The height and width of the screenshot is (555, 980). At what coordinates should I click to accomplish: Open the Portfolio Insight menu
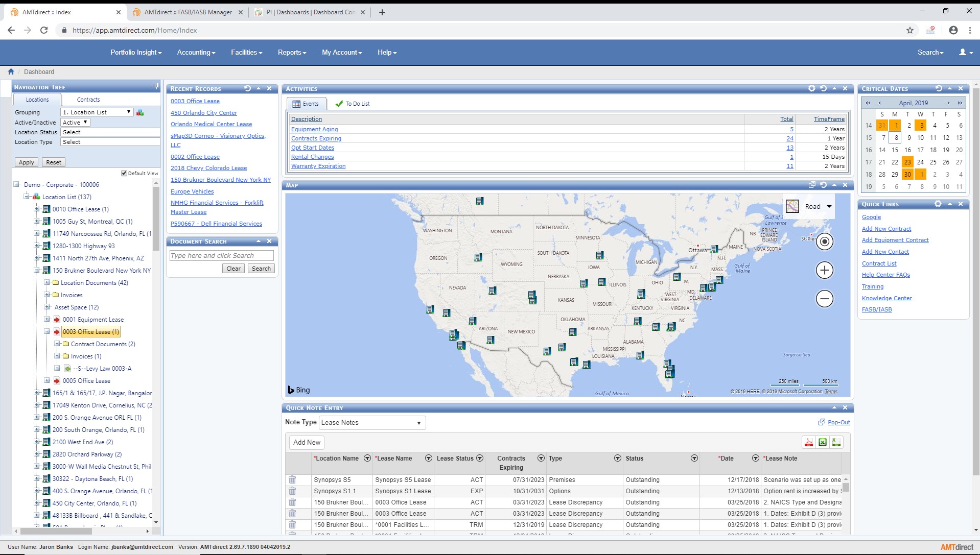tap(136, 52)
